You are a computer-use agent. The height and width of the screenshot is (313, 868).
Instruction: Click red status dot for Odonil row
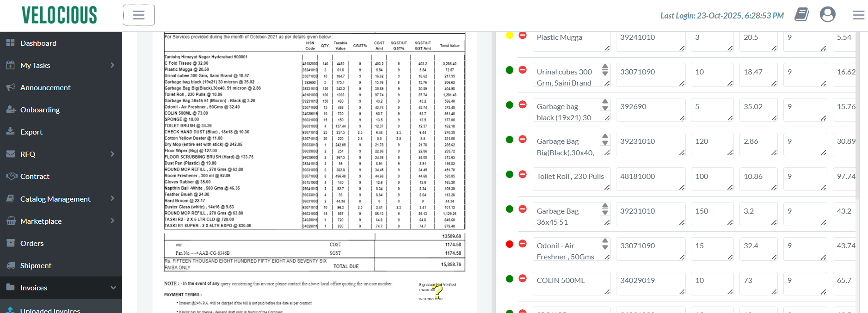(x=510, y=244)
